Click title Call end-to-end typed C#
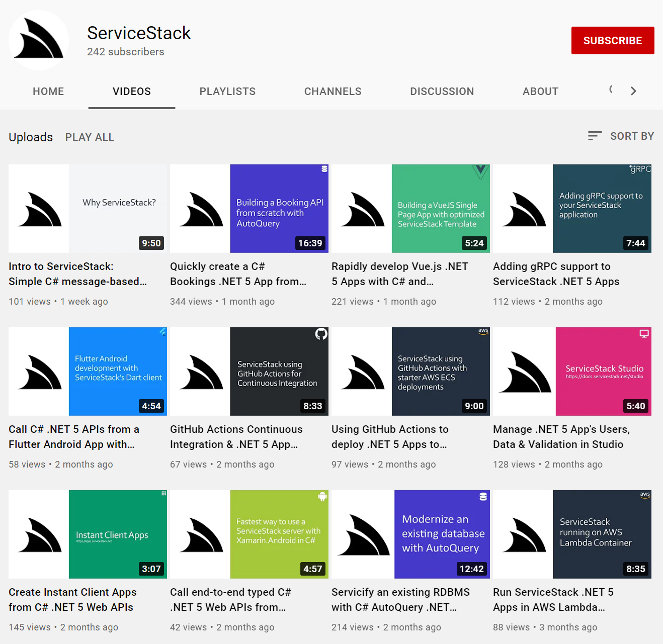 point(230,600)
